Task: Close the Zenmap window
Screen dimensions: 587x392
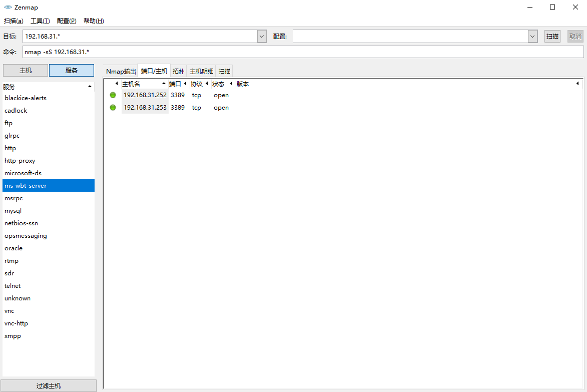Action: (x=575, y=7)
